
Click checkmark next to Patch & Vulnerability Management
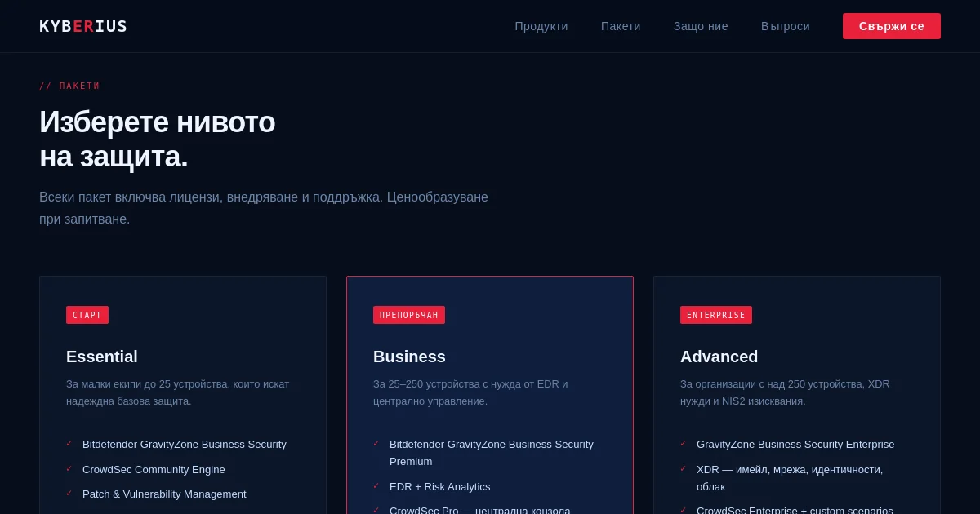(69, 494)
